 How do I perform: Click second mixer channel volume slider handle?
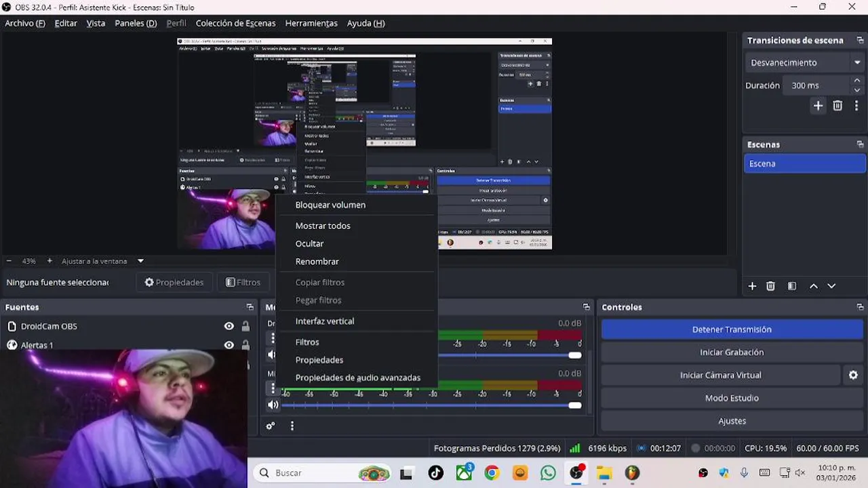[575, 405]
